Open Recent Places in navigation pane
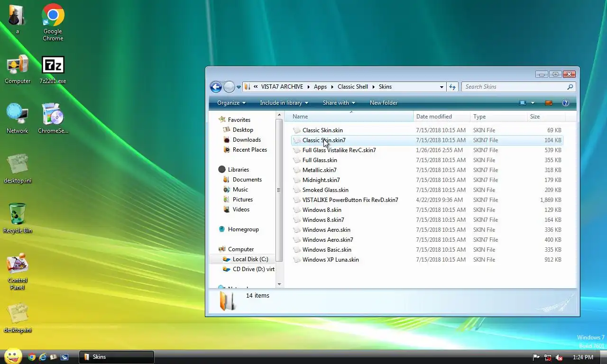Screen dimensions: 607x364 coord(249,150)
